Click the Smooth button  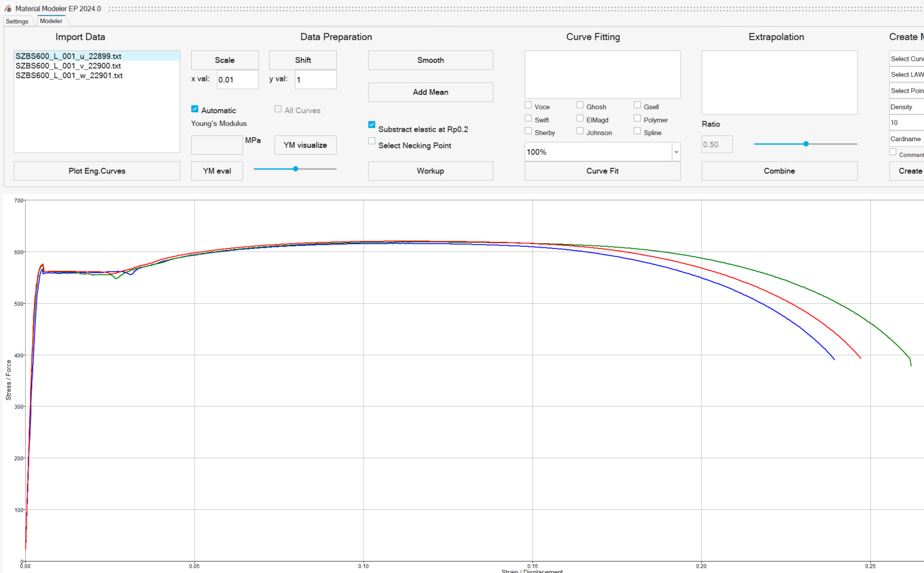[x=430, y=60]
